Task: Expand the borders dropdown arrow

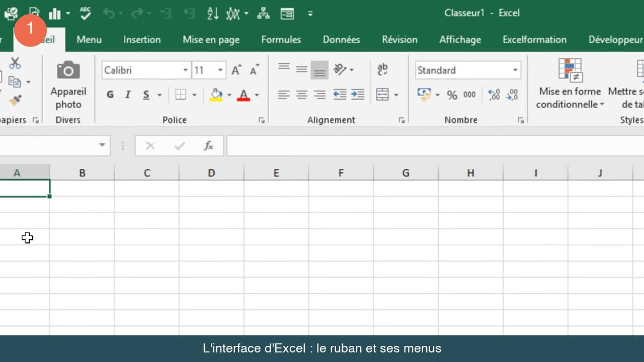Action: (x=194, y=95)
